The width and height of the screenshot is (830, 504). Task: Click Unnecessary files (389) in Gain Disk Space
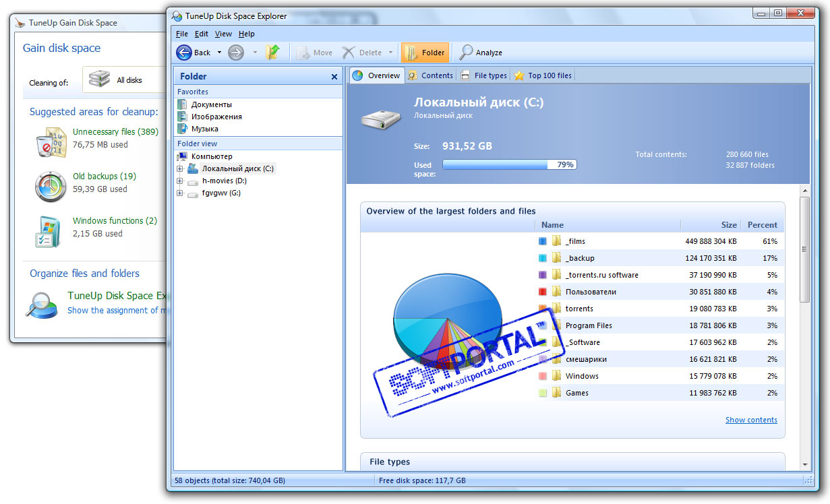(x=115, y=132)
